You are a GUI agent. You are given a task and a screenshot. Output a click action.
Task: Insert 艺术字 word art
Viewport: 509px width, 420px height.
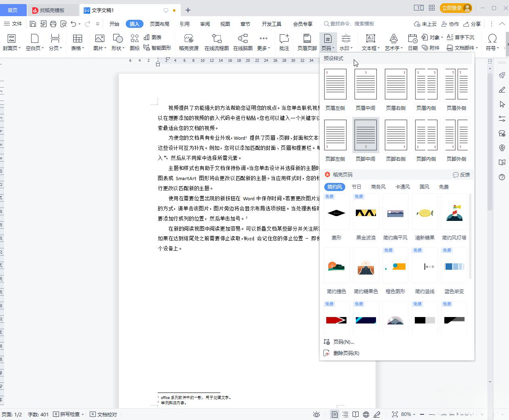(393, 42)
